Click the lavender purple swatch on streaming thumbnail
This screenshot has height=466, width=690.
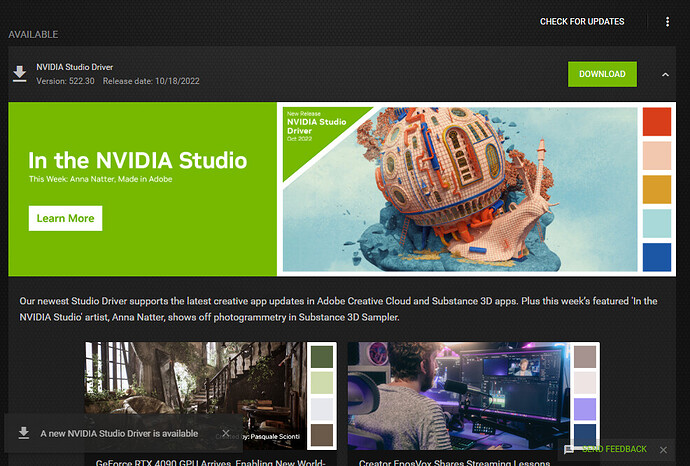(585, 409)
